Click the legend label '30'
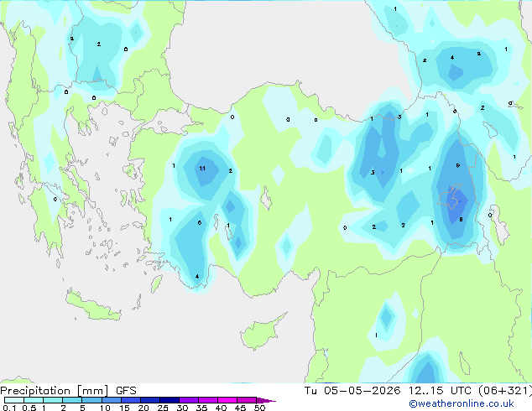This screenshot has width=532, height=411. pyautogui.click(x=182, y=408)
